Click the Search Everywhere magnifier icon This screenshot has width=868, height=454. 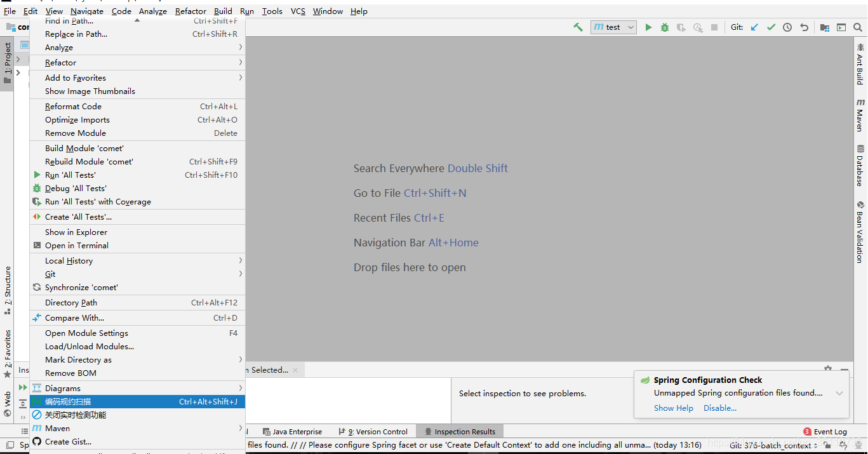858,27
